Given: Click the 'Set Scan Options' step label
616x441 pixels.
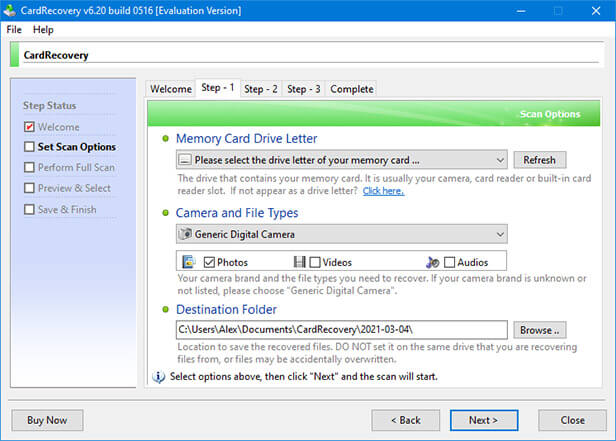Looking at the screenshot, I should click(x=77, y=146).
